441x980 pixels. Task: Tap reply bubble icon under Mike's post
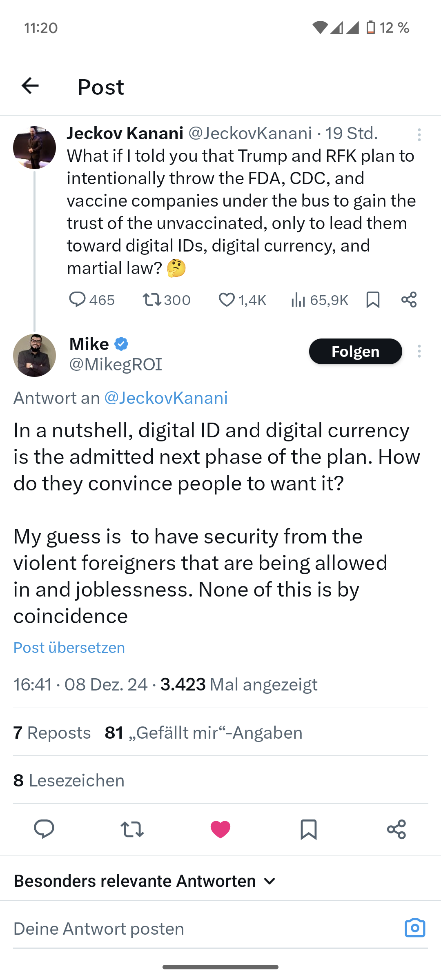(44, 829)
